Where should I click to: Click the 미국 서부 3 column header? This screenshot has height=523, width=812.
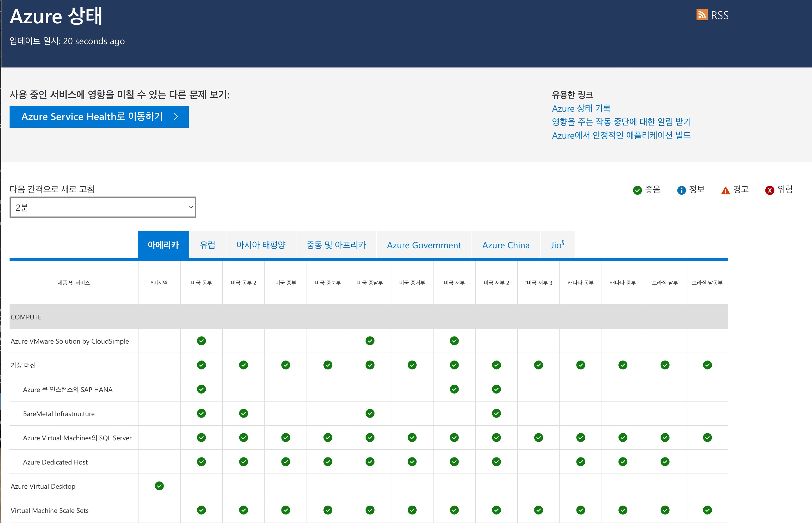click(x=538, y=282)
